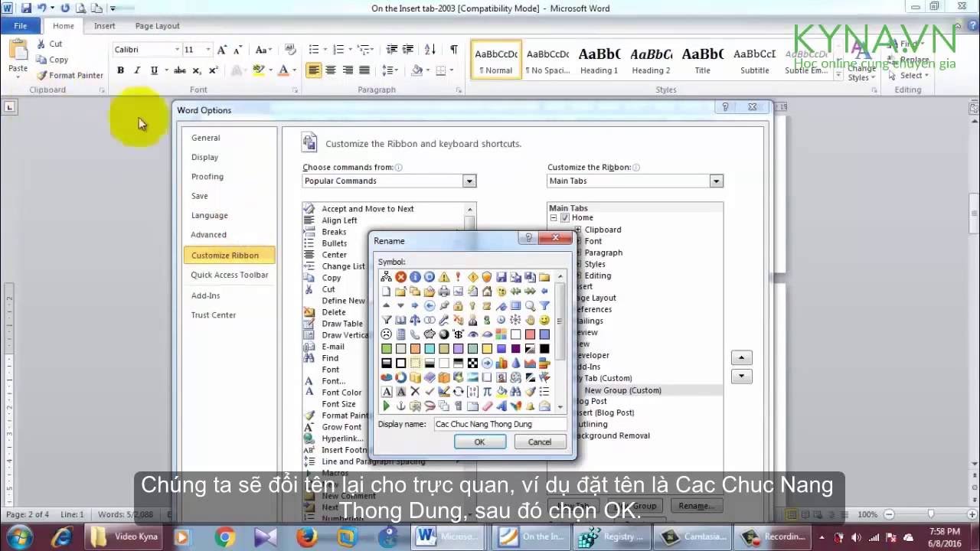Select New Group (Custom) tree item
The width and height of the screenshot is (980, 551).
click(622, 390)
